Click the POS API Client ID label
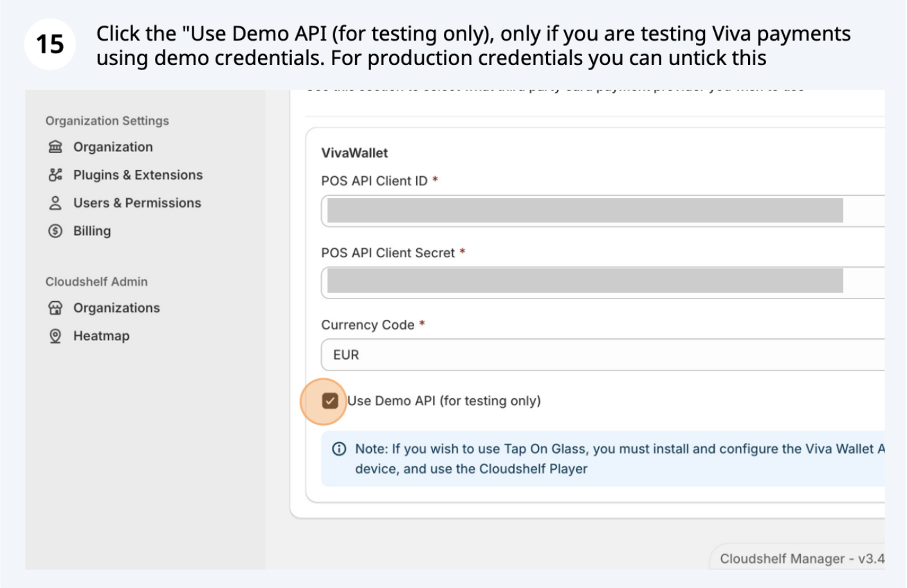Screen dimensions: 907x588 click(x=374, y=181)
